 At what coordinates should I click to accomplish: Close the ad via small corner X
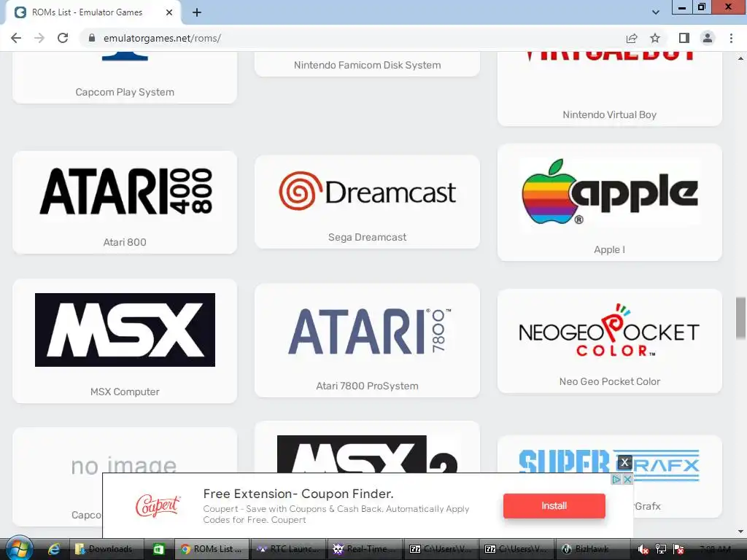[x=627, y=480]
